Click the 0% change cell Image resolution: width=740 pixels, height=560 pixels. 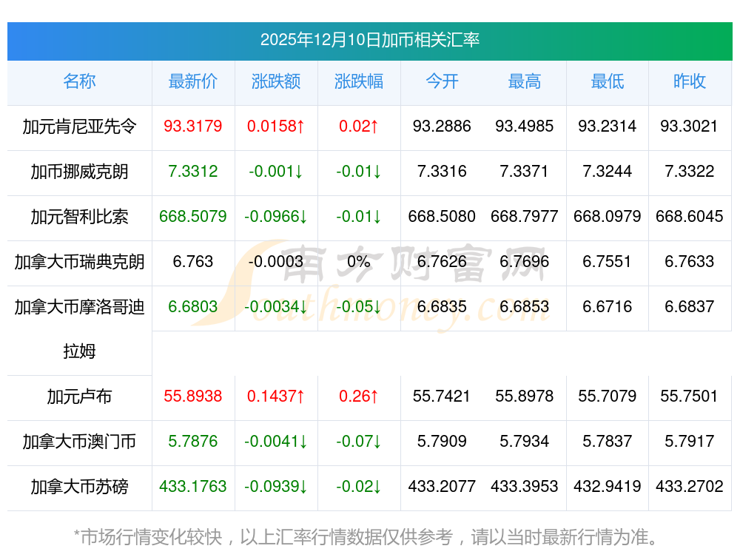click(x=359, y=261)
